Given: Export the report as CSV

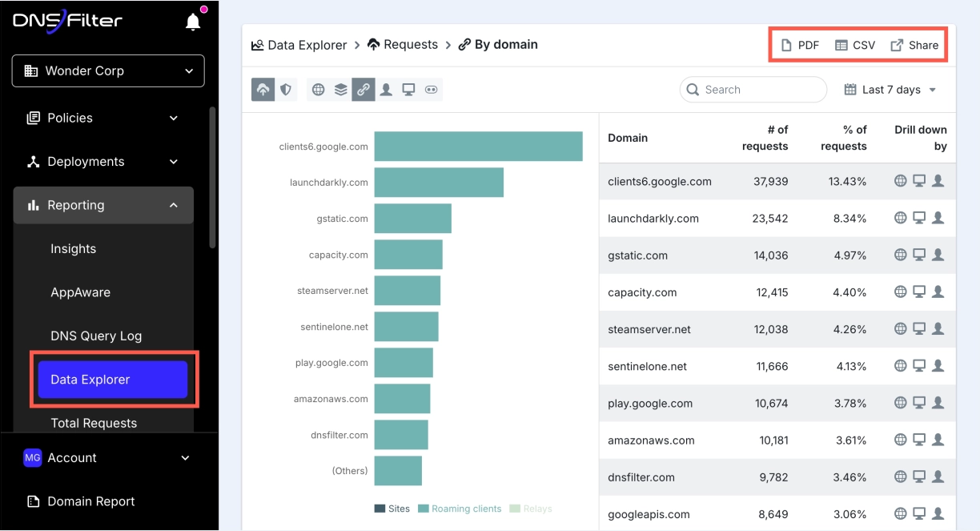Looking at the screenshot, I should [x=855, y=45].
